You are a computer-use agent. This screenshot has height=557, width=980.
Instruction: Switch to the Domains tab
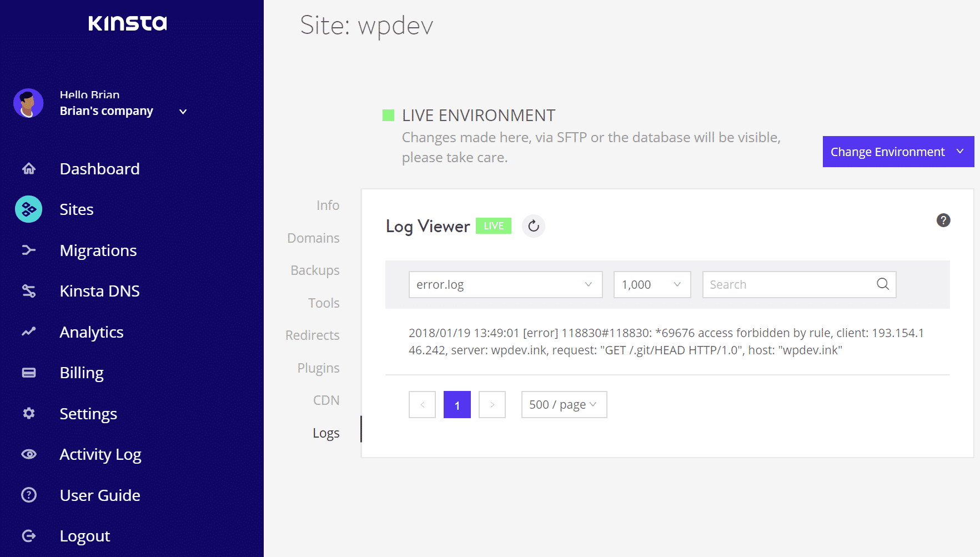click(x=313, y=238)
